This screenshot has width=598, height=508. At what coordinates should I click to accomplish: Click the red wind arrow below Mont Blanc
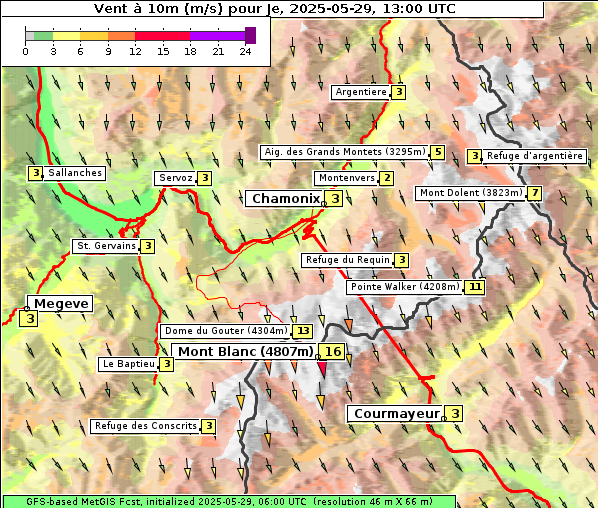coord(323,368)
